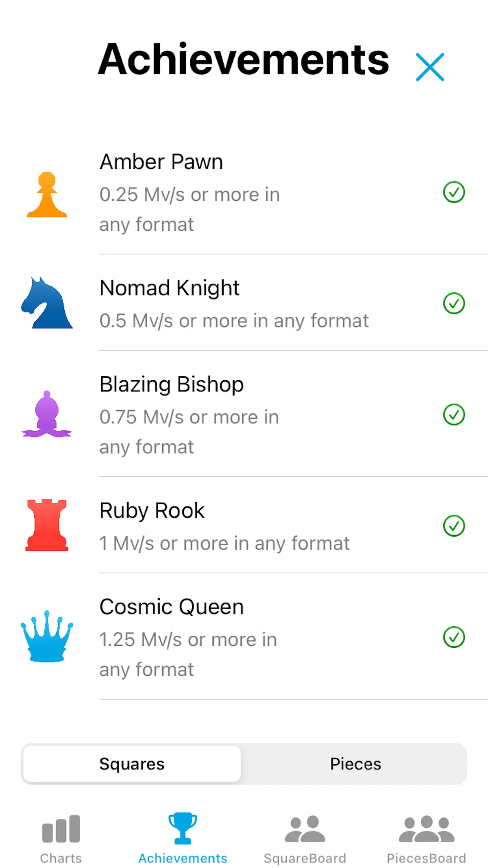Viewport: 488px width, 868px height.
Task: Select the purple Blazing Bishop icon
Action: click(x=47, y=414)
